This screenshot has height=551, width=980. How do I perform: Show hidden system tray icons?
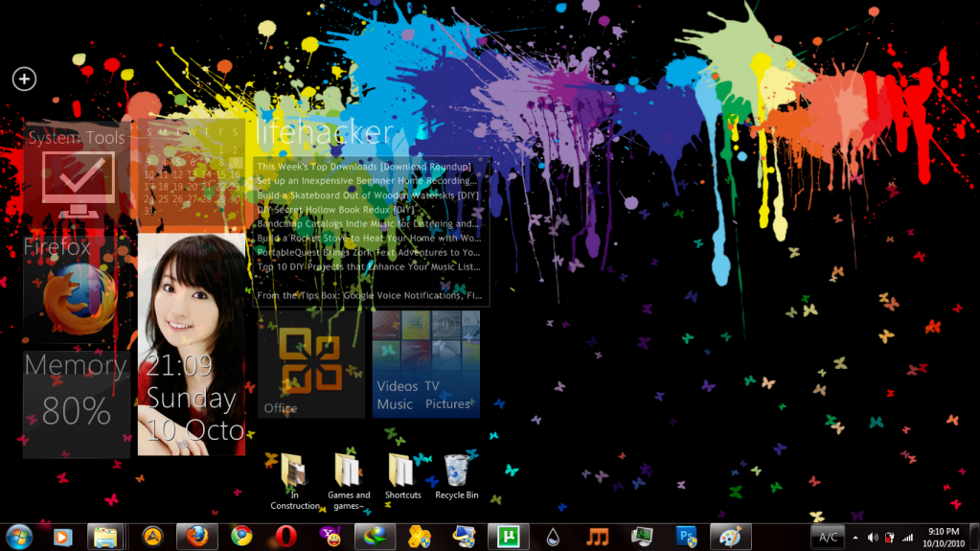(x=855, y=538)
